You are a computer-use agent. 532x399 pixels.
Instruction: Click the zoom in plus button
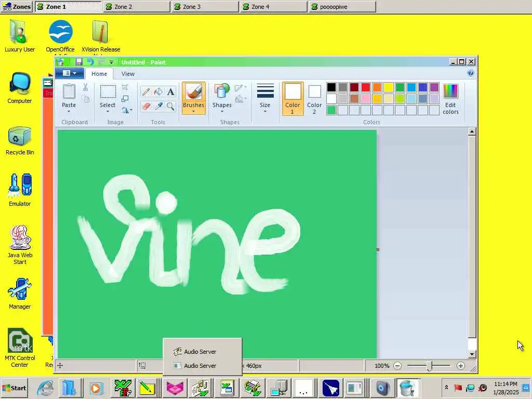(460, 366)
